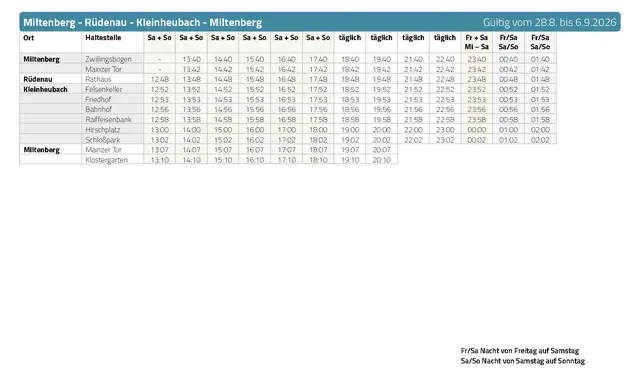The width and height of the screenshot is (640, 388).
Task: Click the 'Klostergarten' stop name
Action: tap(106, 160)
